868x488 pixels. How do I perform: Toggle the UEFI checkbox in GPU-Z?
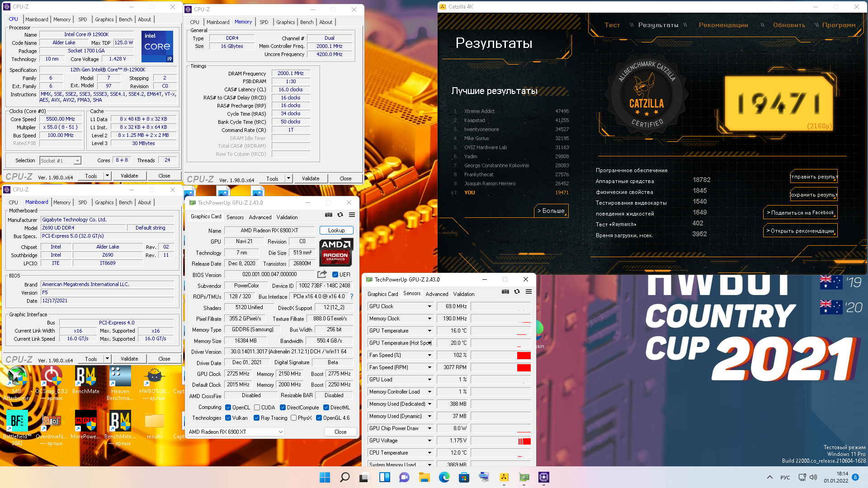[335, 274]
